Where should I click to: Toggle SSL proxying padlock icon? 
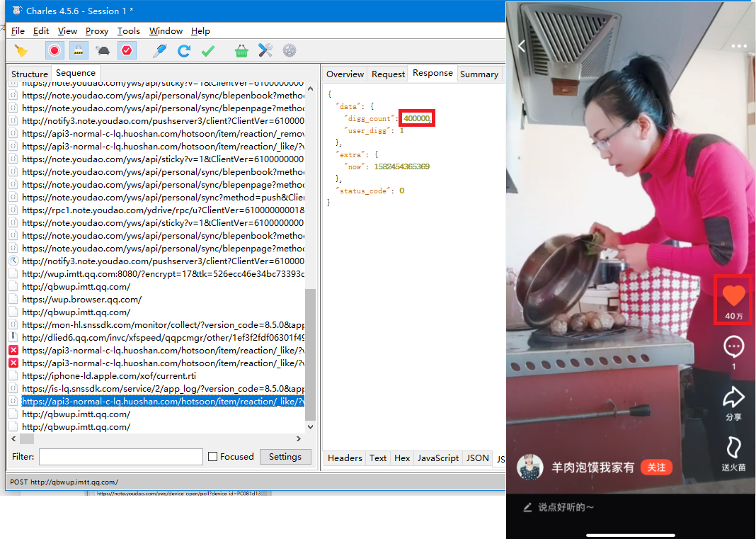click(x=79, y=51)
